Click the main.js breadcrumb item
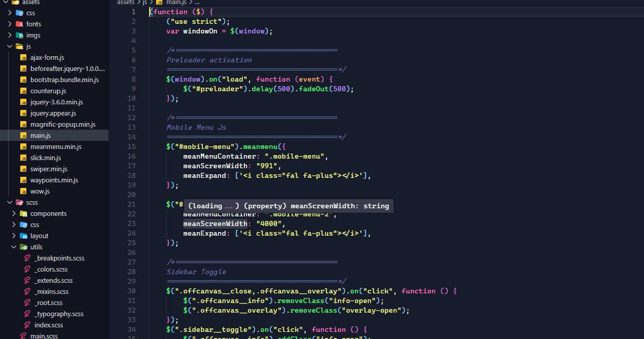 176,2
